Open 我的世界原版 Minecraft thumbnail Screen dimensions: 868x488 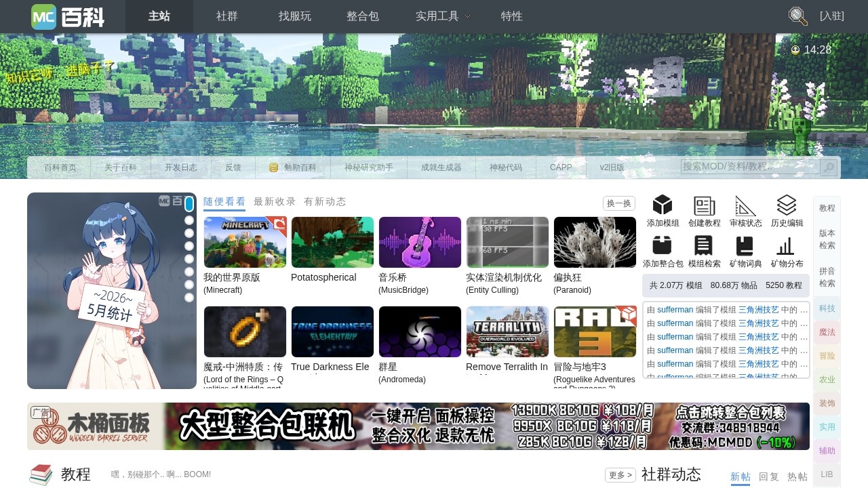245,242
